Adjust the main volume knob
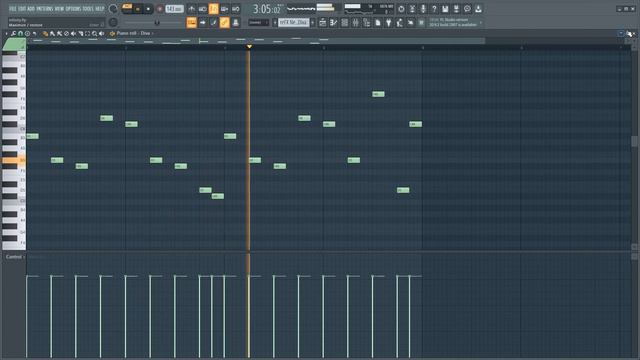 113,9
